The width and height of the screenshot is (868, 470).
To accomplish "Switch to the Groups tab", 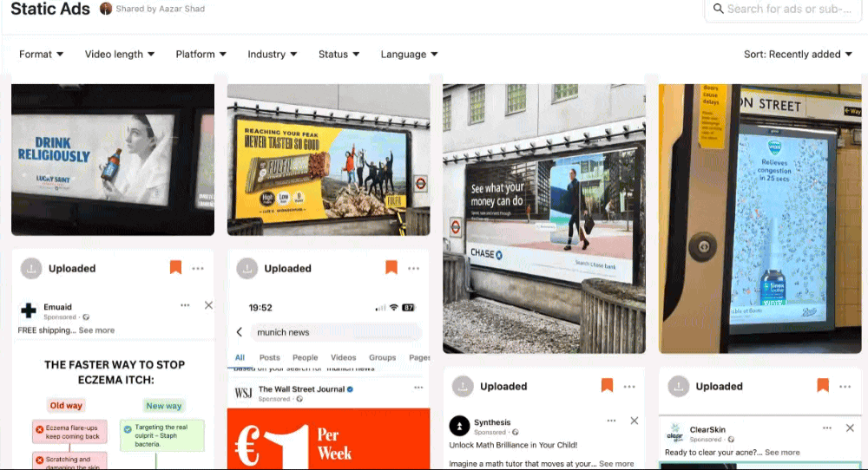I will pos(383,358).
